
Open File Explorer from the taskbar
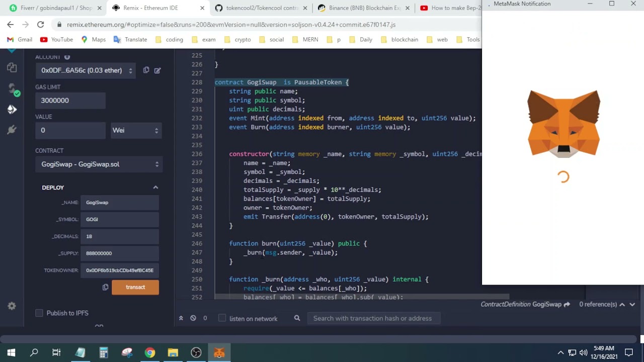pyautogui.click(x=173, y=352)
